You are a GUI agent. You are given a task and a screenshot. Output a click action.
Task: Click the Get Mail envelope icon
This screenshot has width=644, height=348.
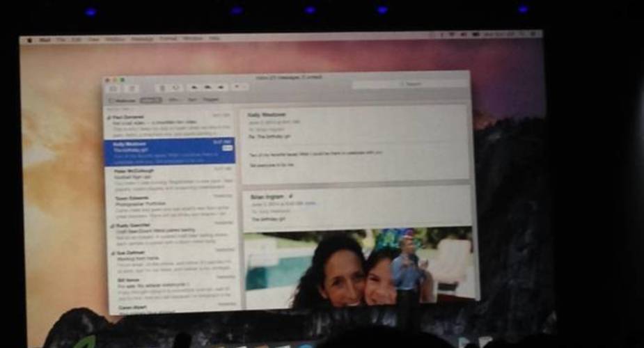[x=114, y=88]
